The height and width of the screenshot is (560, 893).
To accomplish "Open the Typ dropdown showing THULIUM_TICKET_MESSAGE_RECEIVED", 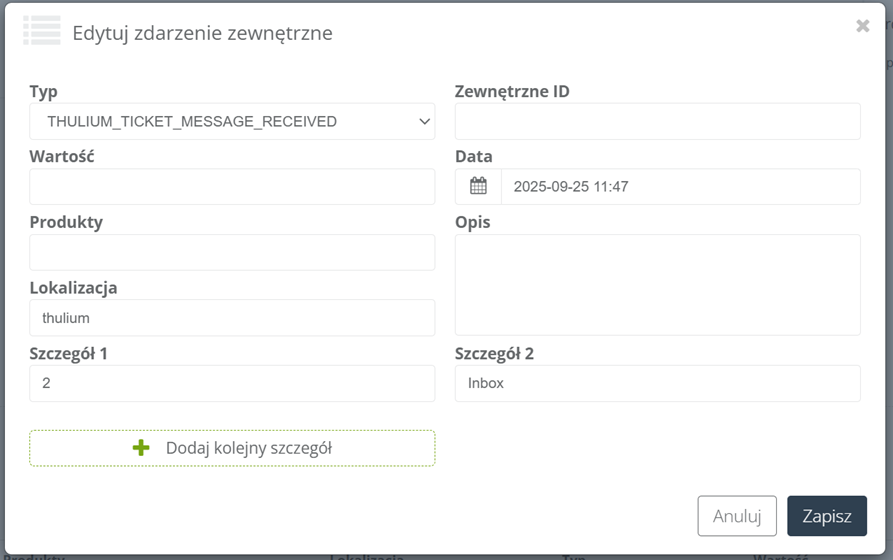I will [232, 121].
